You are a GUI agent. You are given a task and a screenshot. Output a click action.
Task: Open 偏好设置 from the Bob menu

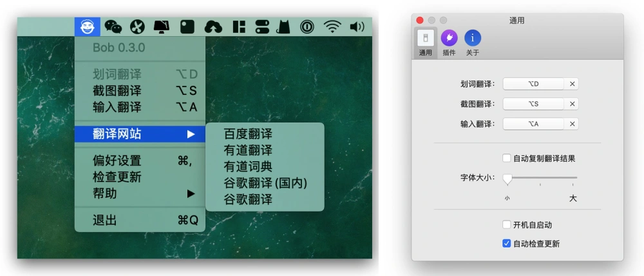pos(140,161)
